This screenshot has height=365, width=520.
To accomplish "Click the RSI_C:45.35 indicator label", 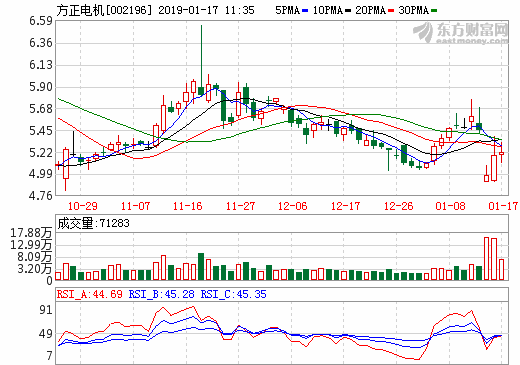I will pos(233,294).
